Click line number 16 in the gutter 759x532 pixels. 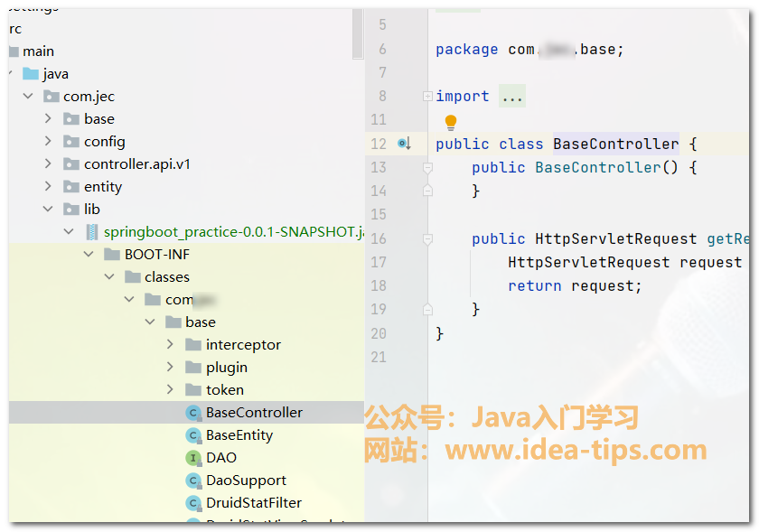pos(379,238)
